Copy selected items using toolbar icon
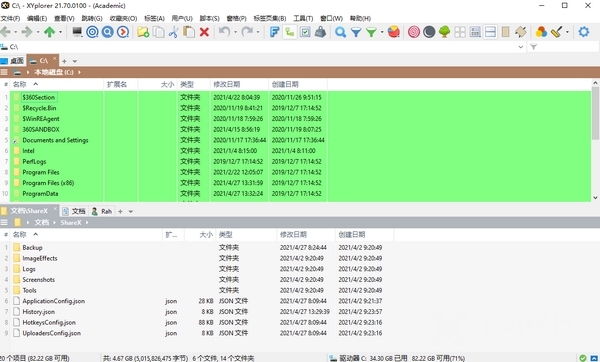Viewport: 600px width, 362px height. (x=158, y=32)
